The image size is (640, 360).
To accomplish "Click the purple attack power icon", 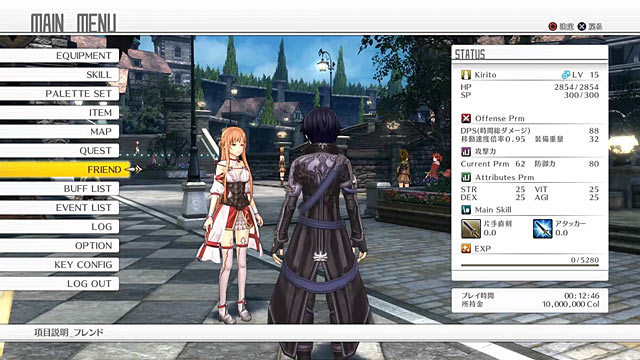I will 466,152.
